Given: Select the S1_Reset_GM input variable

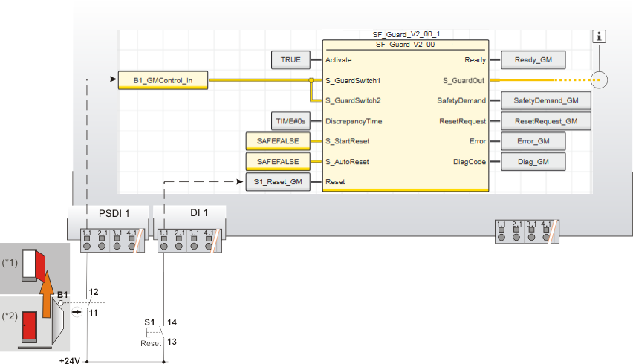Looking at the screenshot, I should coord(279,182).
